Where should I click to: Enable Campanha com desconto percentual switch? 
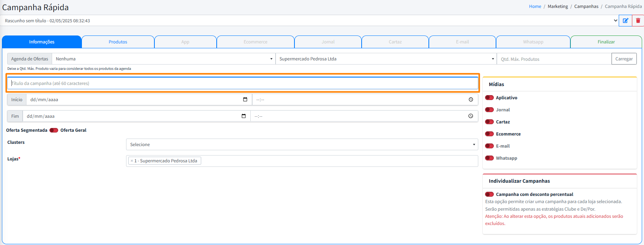[489, 194]
